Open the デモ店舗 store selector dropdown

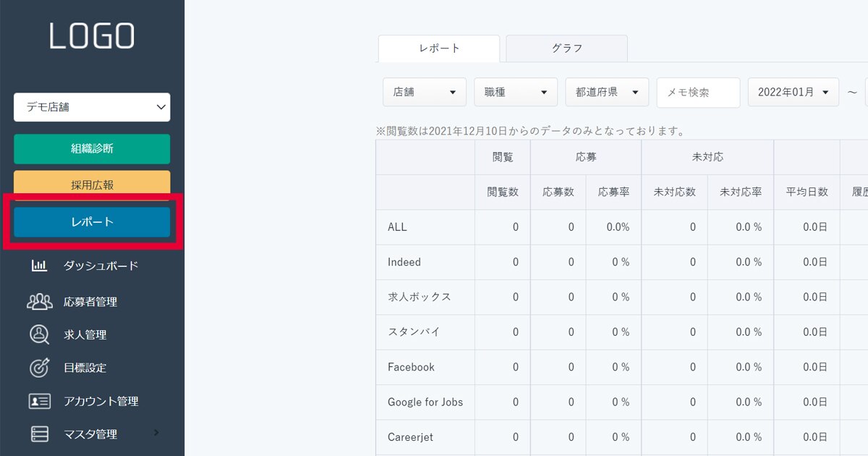92,107
